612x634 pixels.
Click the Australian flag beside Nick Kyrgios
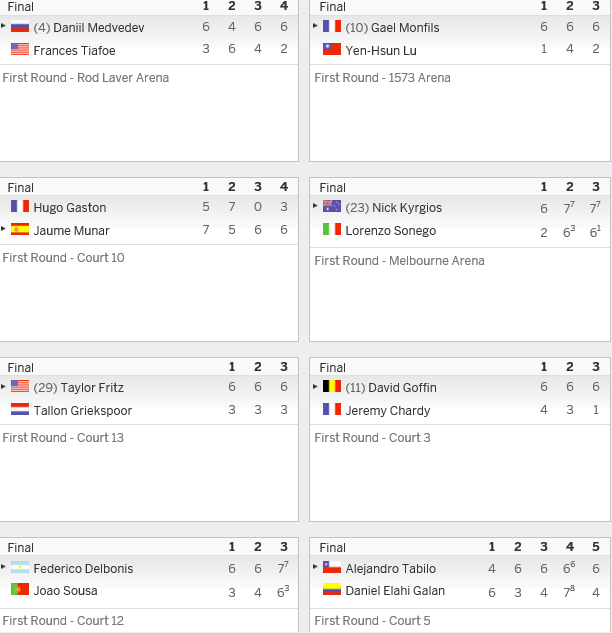pyautogui.click(x=332, y=207)
